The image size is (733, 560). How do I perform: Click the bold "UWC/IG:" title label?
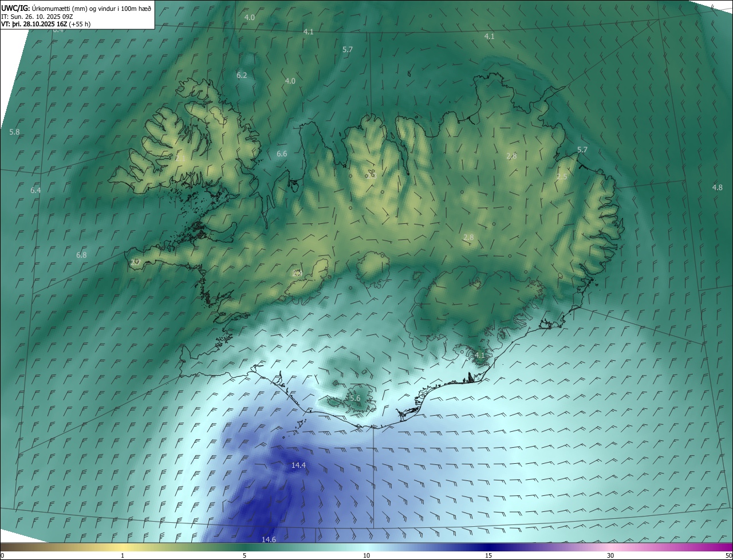point(15,8)
